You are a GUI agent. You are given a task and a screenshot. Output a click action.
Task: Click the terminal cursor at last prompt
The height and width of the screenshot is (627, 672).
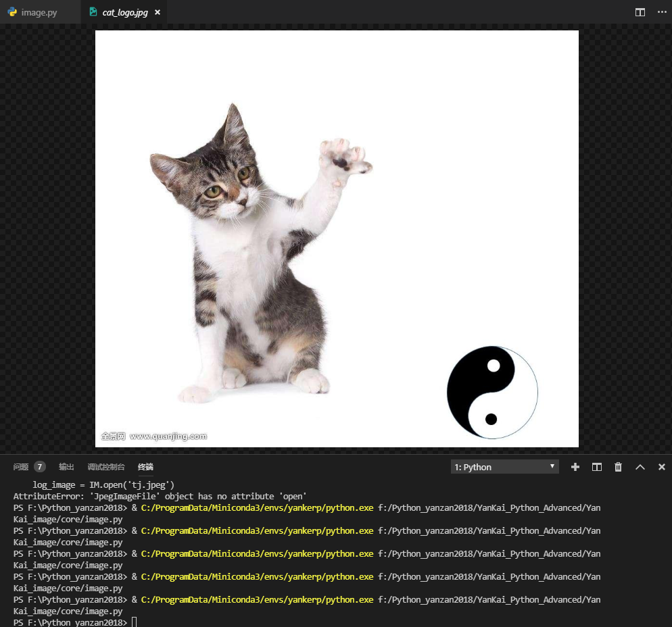click(134, 622)
